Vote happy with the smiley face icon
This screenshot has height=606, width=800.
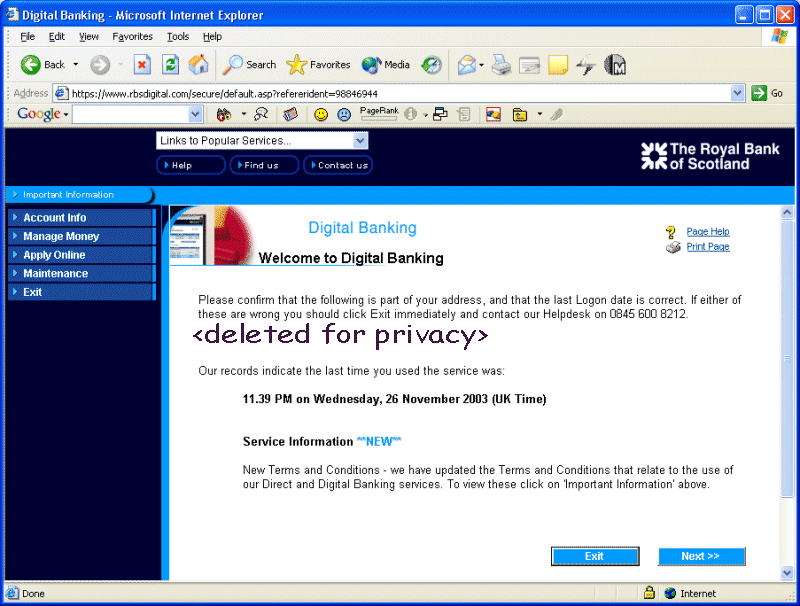[x=320, y=114]
